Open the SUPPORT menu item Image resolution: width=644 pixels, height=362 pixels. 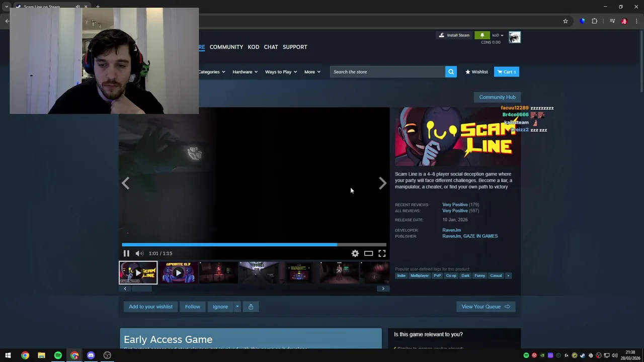[295, 47]
